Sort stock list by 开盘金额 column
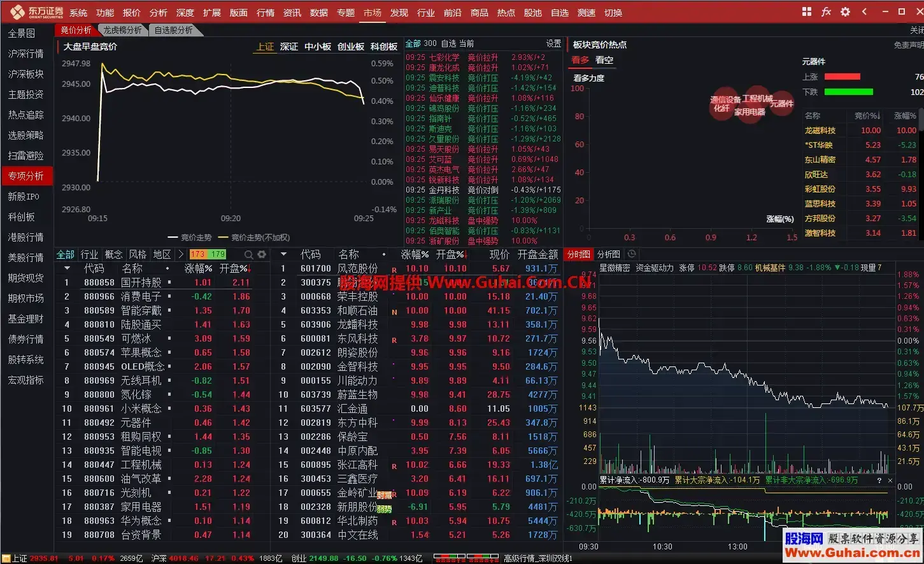This screenshot has width=924, height=564. pos(537,254)
